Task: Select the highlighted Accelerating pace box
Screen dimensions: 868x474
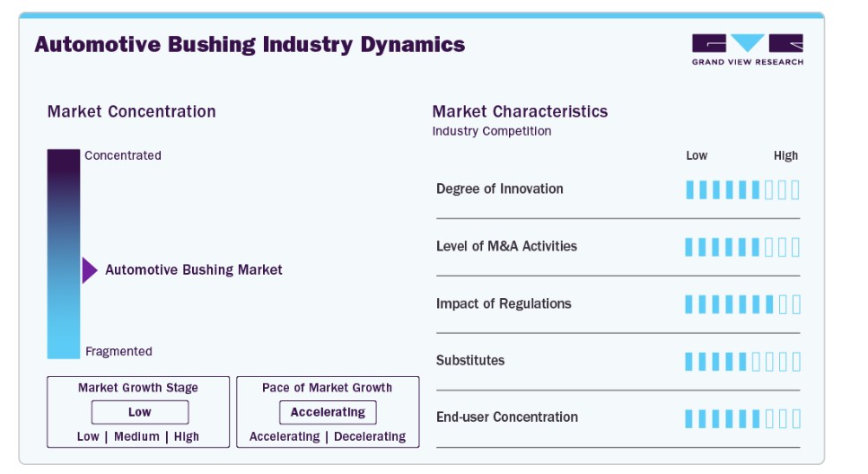Action: coord(328,413)
